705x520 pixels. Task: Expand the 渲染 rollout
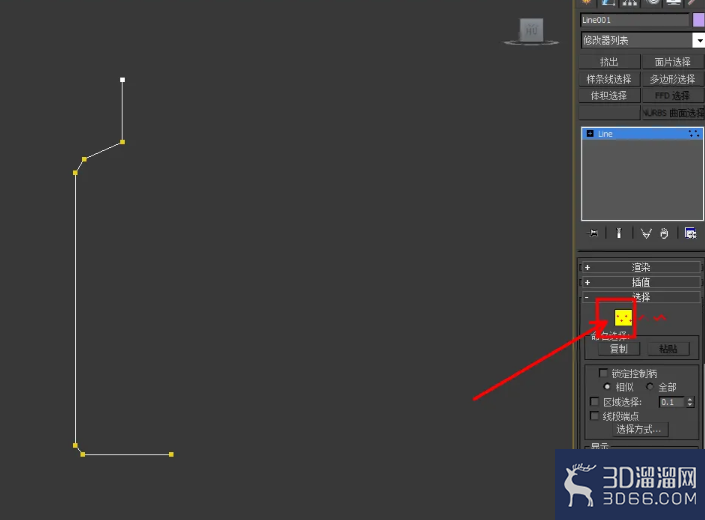click(641, 267)
